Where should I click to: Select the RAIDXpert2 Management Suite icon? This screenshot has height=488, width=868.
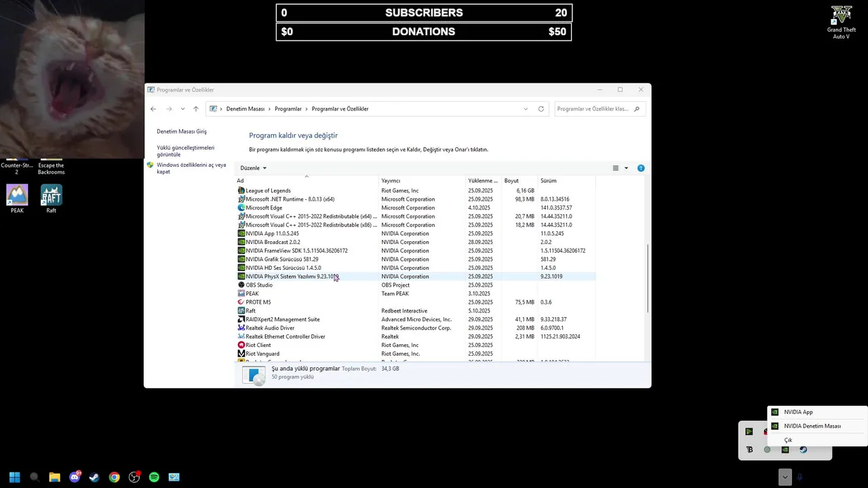[x=241, y=319]
